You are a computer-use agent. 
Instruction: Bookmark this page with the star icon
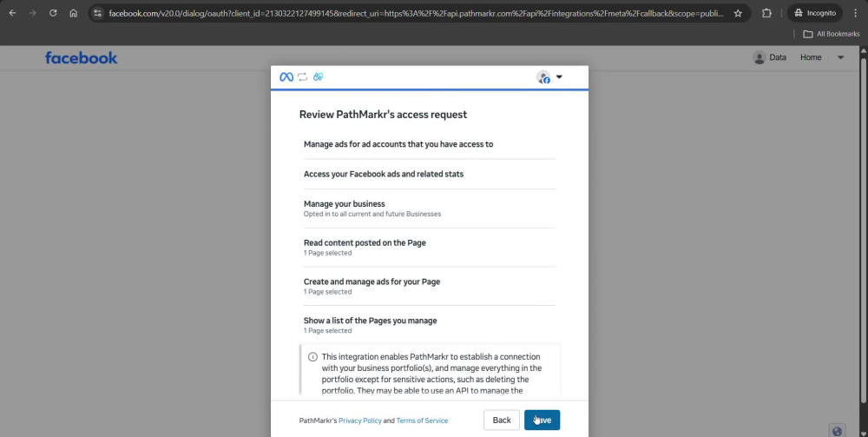[738, 13]
